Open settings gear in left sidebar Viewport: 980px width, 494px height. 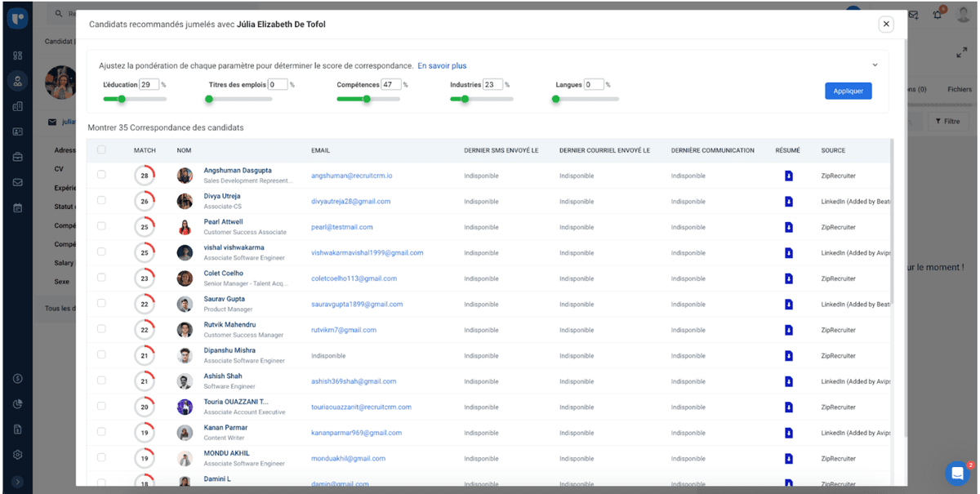coord(17,455)
